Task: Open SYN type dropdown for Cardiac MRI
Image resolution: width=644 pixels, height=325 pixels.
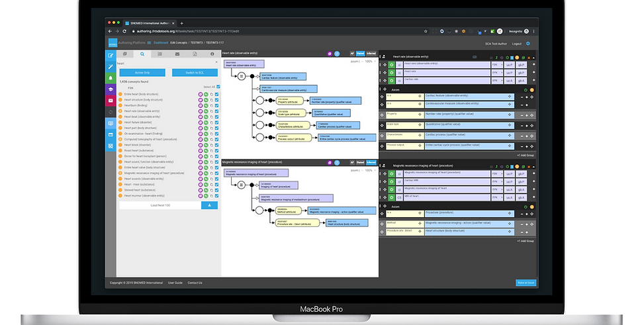Action: 497,181
